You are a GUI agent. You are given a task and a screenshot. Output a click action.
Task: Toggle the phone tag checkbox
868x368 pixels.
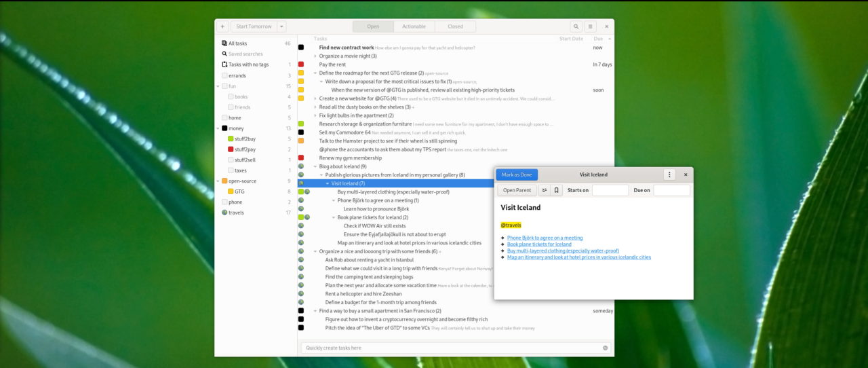(x=224, y=202)
